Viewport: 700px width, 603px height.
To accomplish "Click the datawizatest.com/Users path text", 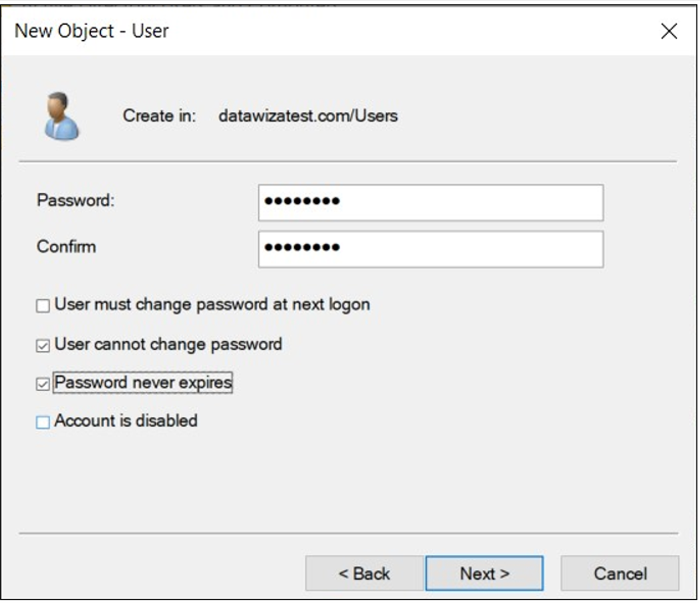I will pos(308,116).
